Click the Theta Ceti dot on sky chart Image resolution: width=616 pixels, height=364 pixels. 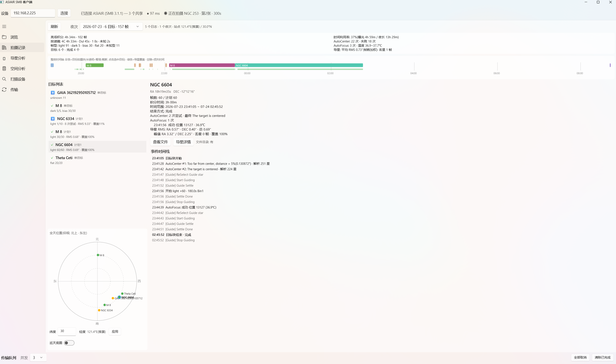122,294
